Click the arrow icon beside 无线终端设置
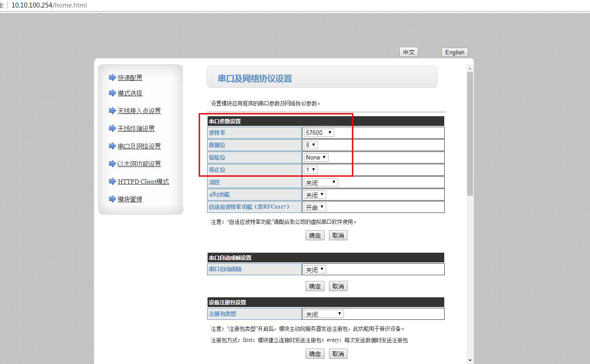This screenshot has width=590, height=364. [112, 129]
